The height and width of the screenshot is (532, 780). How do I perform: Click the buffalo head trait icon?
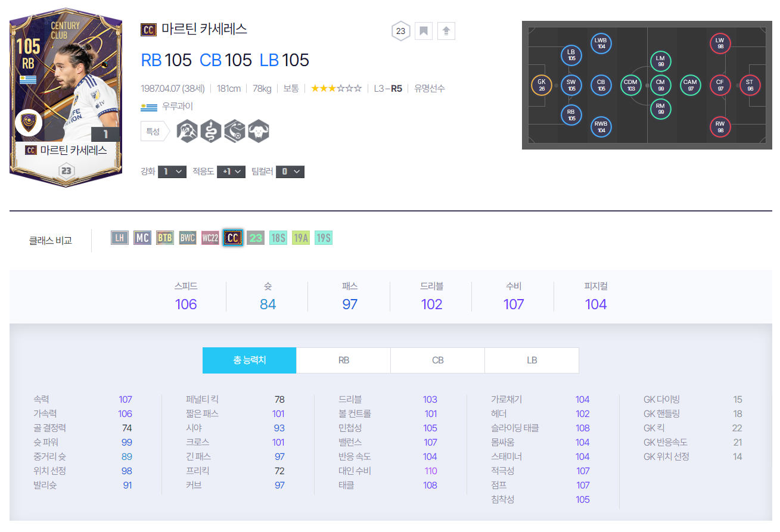[x=259, y=131]
